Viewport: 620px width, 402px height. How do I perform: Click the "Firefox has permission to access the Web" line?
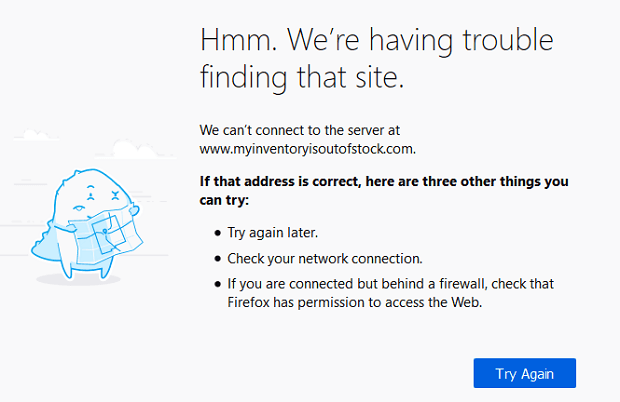(x=355, y=303)
